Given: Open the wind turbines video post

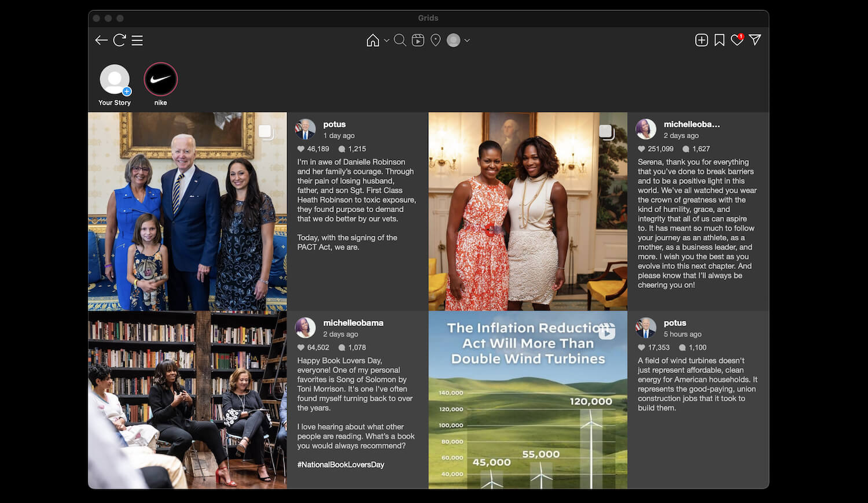Looking at the screenshot, I should [528, 400].
